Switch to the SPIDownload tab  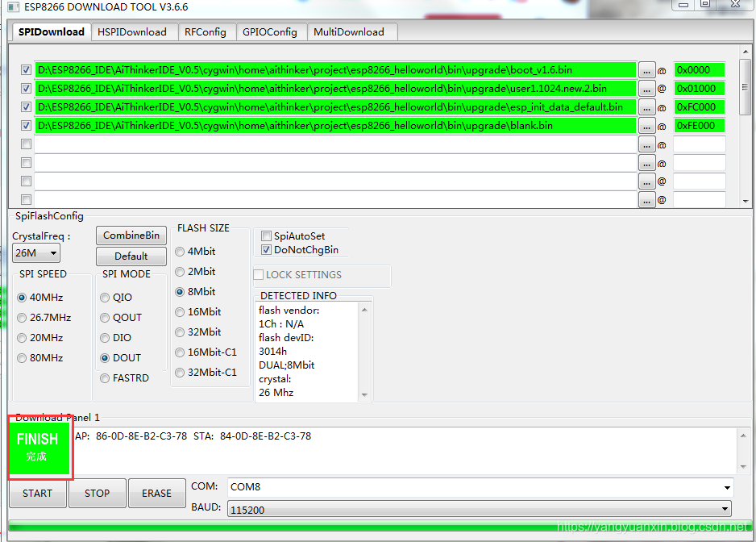51,31
